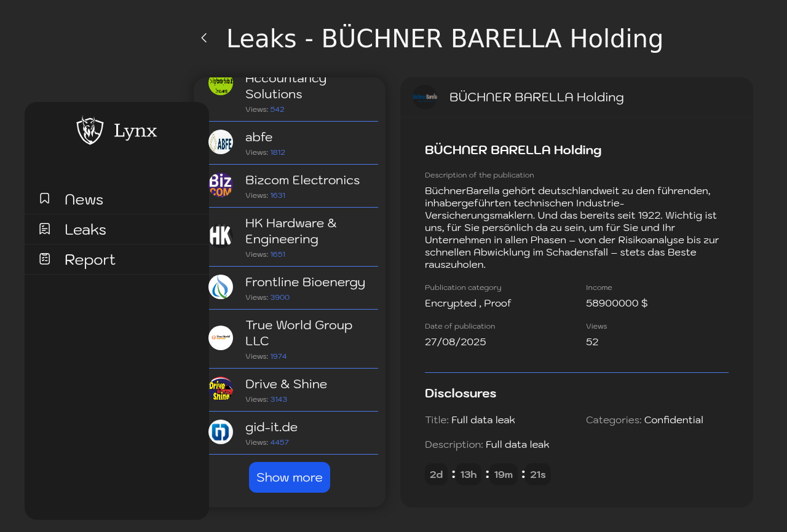Click the Leaks document icon

click(x=45, y=229)
